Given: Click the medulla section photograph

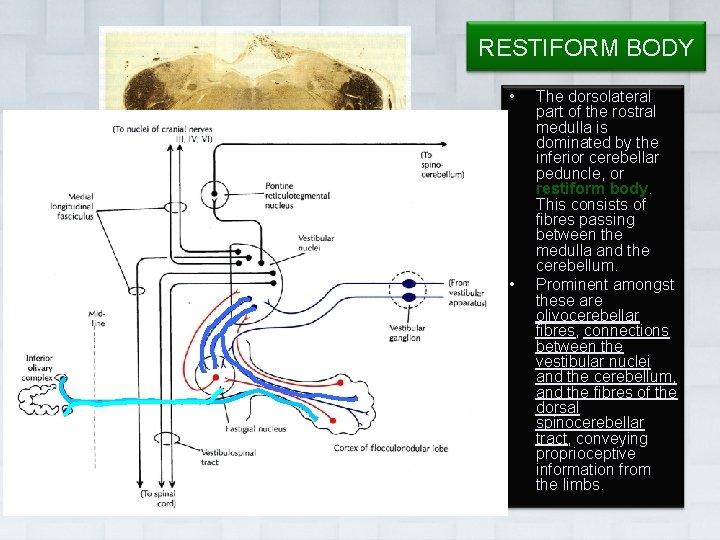Looking at the screenshot, I should click(255, 68).
